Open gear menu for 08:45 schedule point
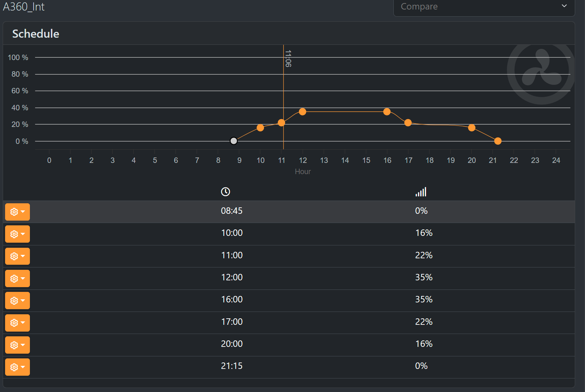Viewport: 585px width, 392px height. (17, 212)
